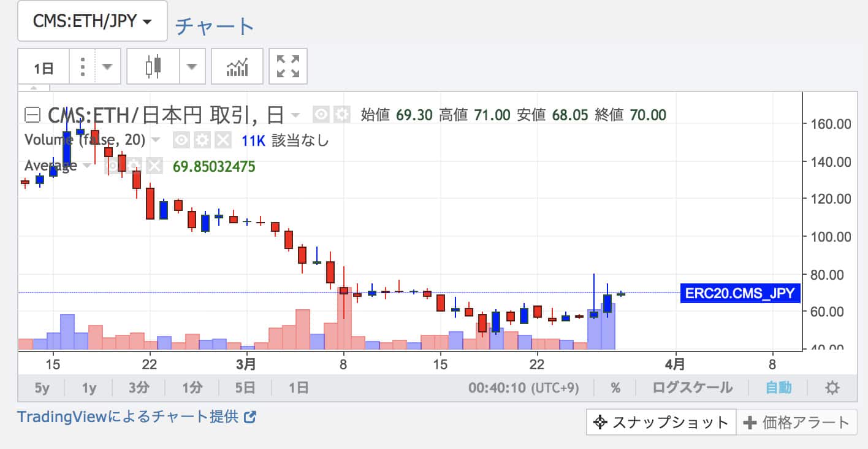Open Average indicator settings gear

point(134,166)
